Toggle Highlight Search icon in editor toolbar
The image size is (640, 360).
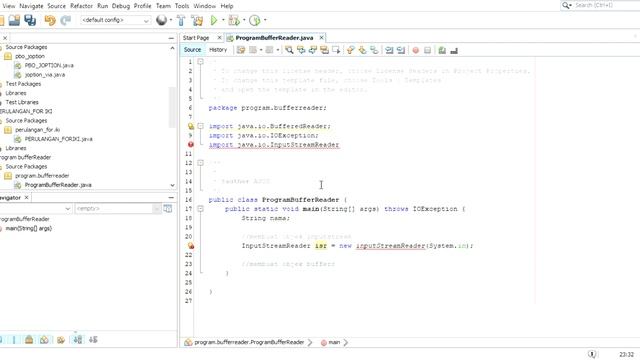324,50
